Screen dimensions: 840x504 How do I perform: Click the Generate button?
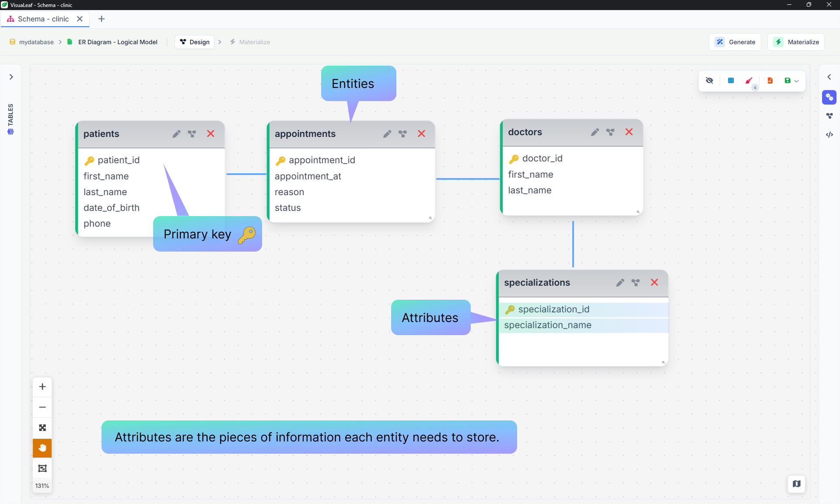pyautogui.click(x=735, y=42)
